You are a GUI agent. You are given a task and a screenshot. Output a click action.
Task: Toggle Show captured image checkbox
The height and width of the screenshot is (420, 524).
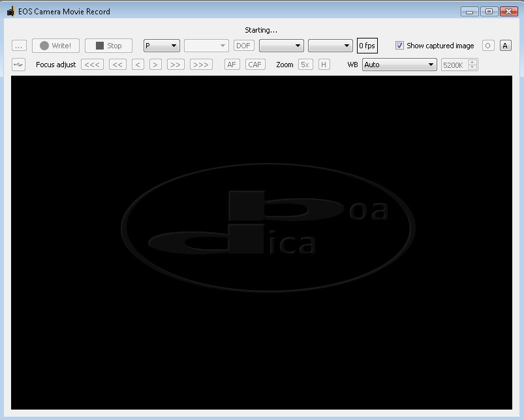point(399,46)
